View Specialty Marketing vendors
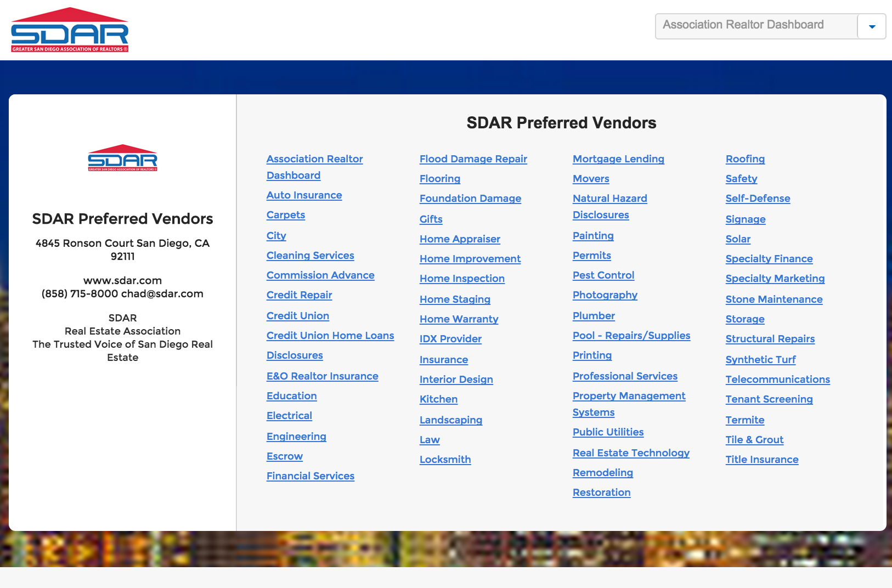Viewport: 892px width, 588px height. 775,279
